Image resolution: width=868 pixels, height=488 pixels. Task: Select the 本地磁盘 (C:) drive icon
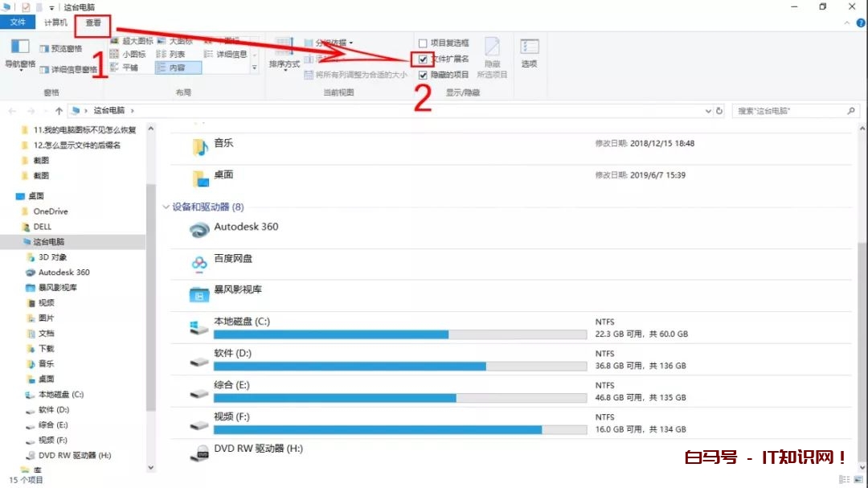[199, 327]
